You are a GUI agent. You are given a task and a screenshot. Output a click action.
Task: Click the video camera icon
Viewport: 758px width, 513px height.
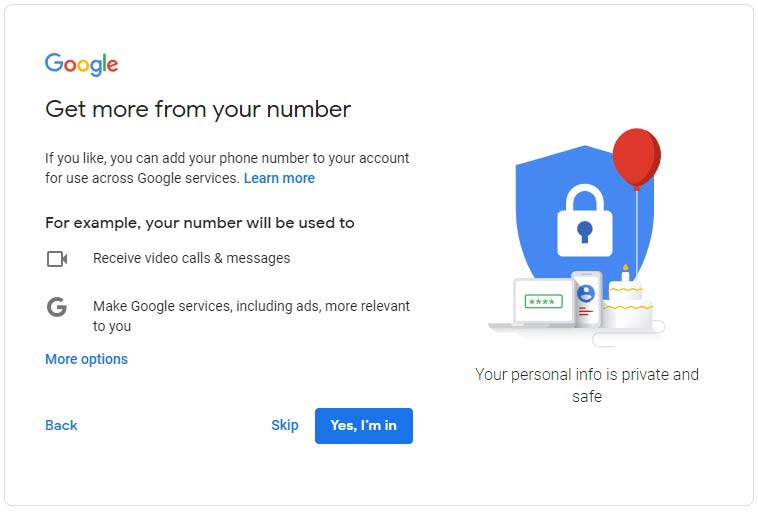pyautogui.click(x=57, y=259)
